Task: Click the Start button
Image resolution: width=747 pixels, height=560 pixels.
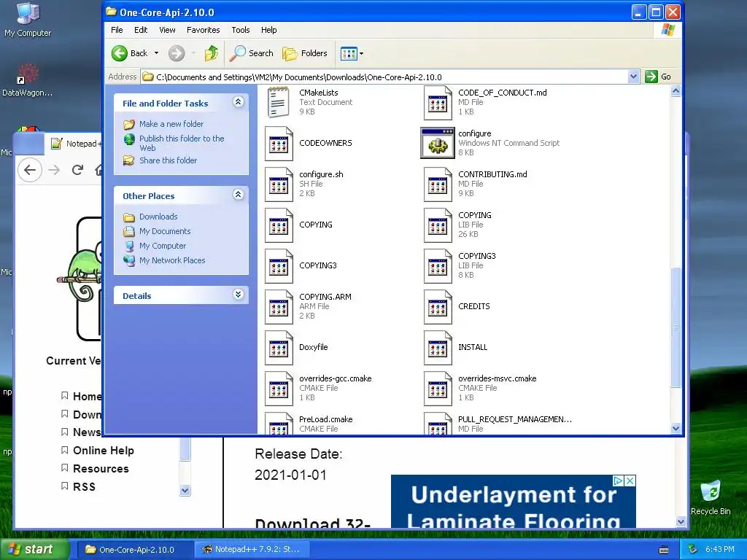Action: 34,549
